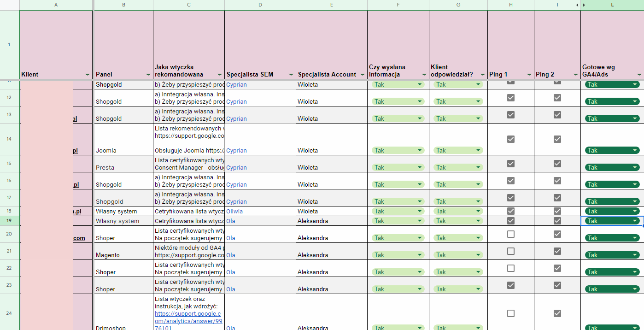Select the Wioleta cell in row 14
The height and width of the screenshot is (330, 644).
[332, 139]
